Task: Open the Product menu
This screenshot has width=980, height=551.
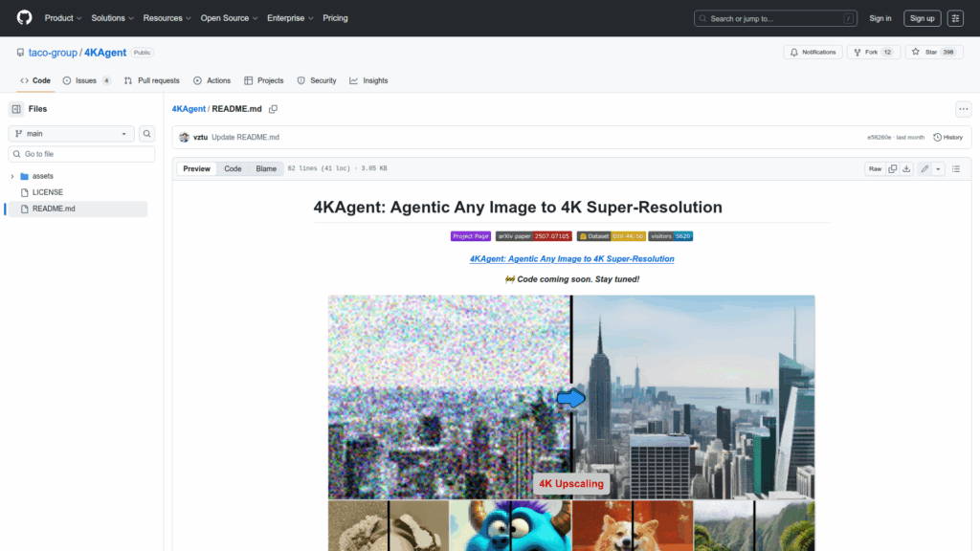Action: [x=62, y=18]
